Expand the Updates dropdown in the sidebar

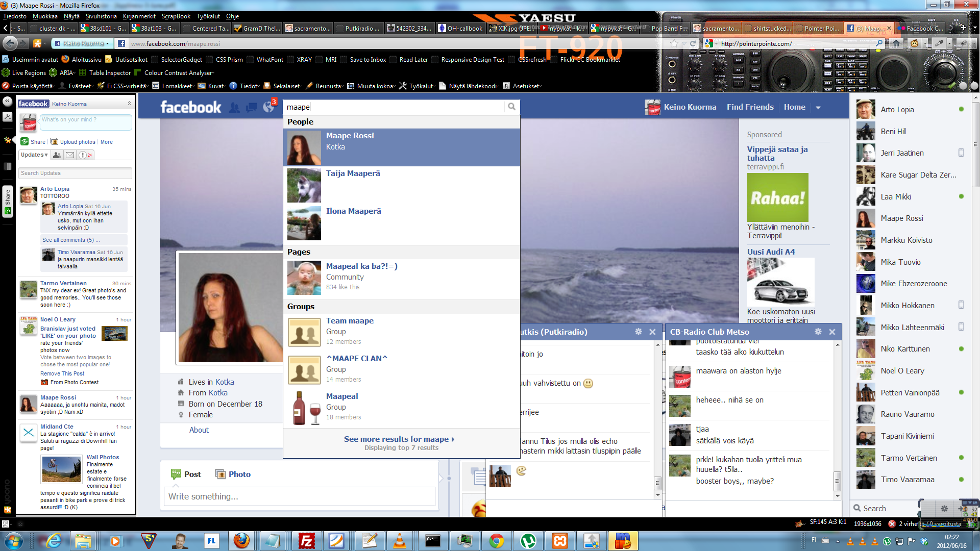[x=34, y=155]
